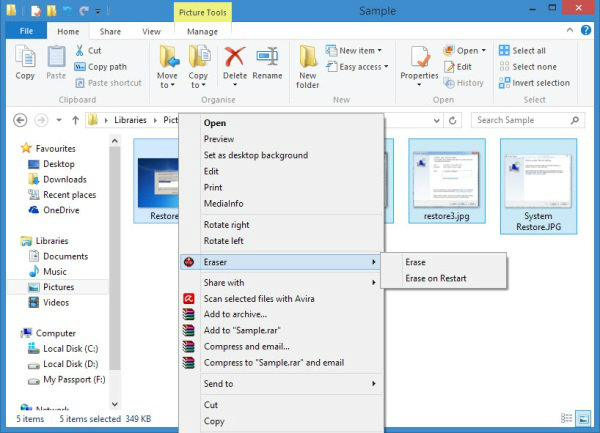Select Pictures in the navigation pane

click(58, 287)
